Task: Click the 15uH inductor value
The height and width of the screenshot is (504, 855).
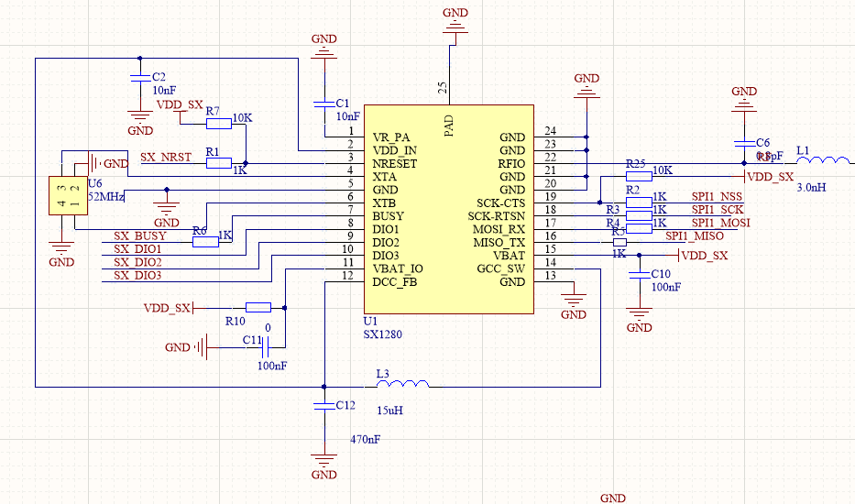Action: [x=389, y=411]
